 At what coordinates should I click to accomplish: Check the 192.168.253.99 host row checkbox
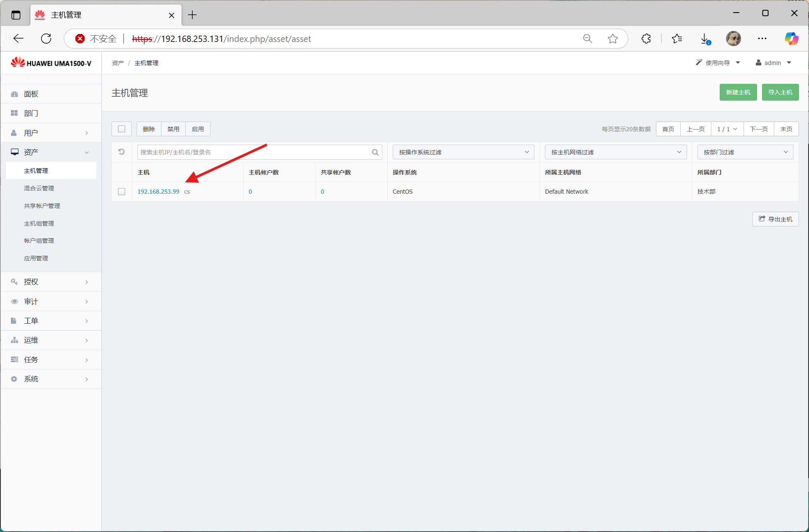[x=122, y=192]
